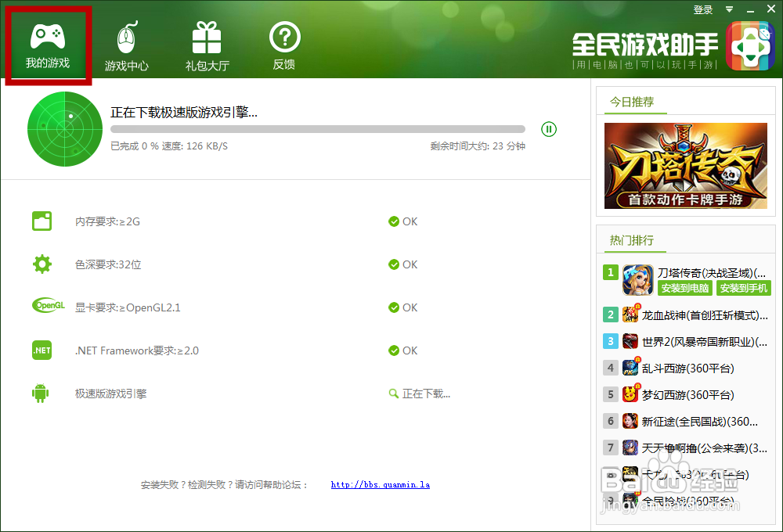Select the OpenGL requirement icon
This screenshot has height=532, width=783.
pos(48,307)
